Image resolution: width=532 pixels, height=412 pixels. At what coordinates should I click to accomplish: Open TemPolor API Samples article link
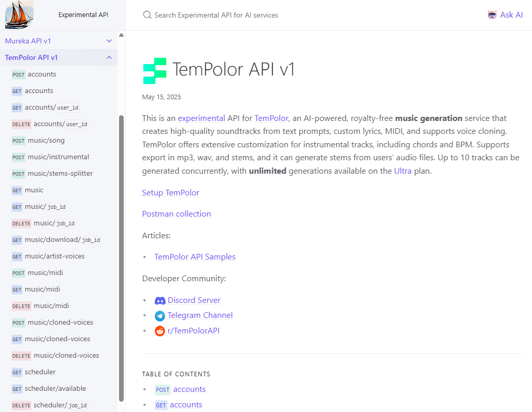pyautogui.click(x=195, y=257)
